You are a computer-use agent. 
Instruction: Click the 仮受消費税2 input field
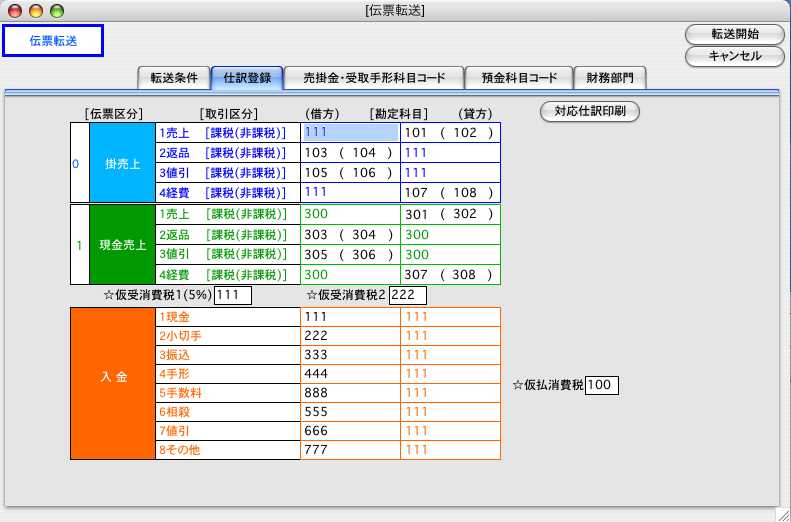[408, 295]
